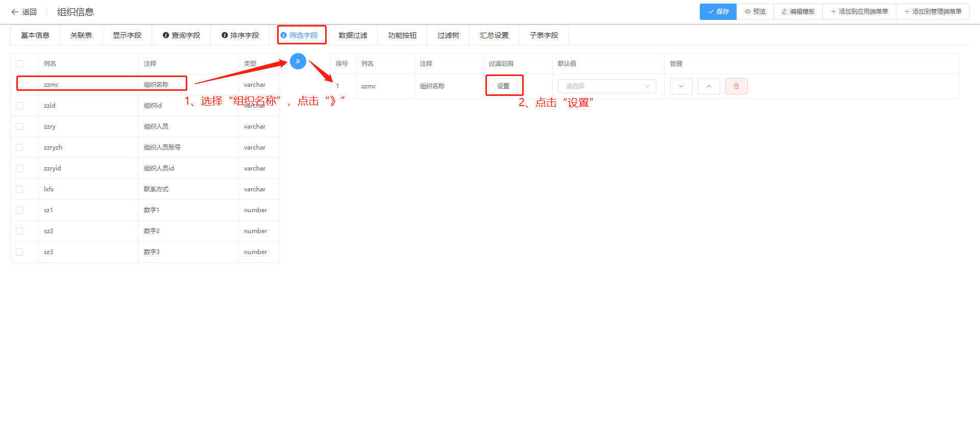Click the 联系方式 comment cell
The height and width of the screenshot is (425, 980).
coord(188,189)
